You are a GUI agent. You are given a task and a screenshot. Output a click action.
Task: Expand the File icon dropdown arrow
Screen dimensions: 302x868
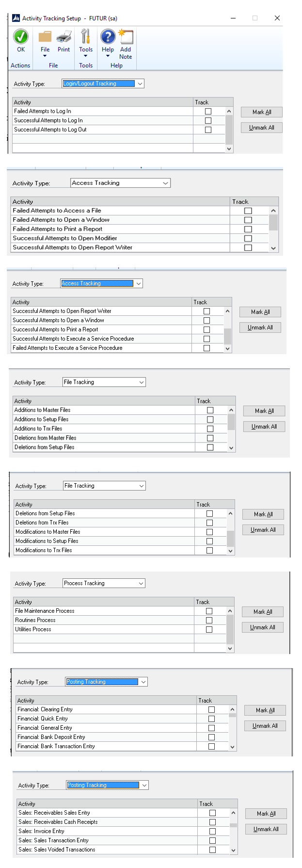[x=45, y=57]
